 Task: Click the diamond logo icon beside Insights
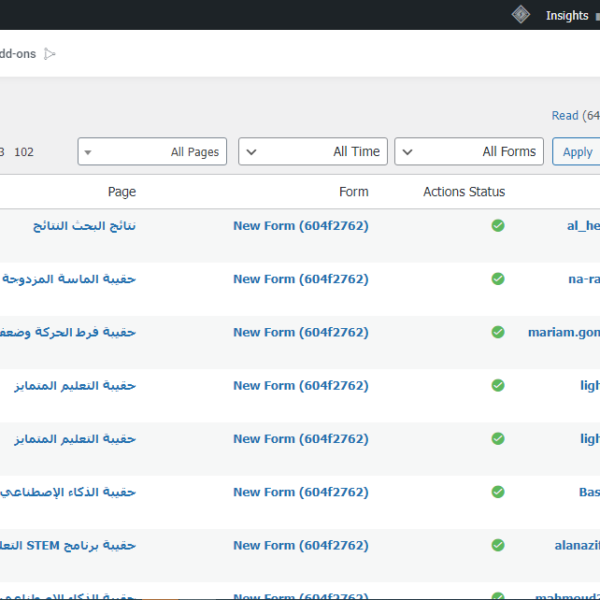520,15
